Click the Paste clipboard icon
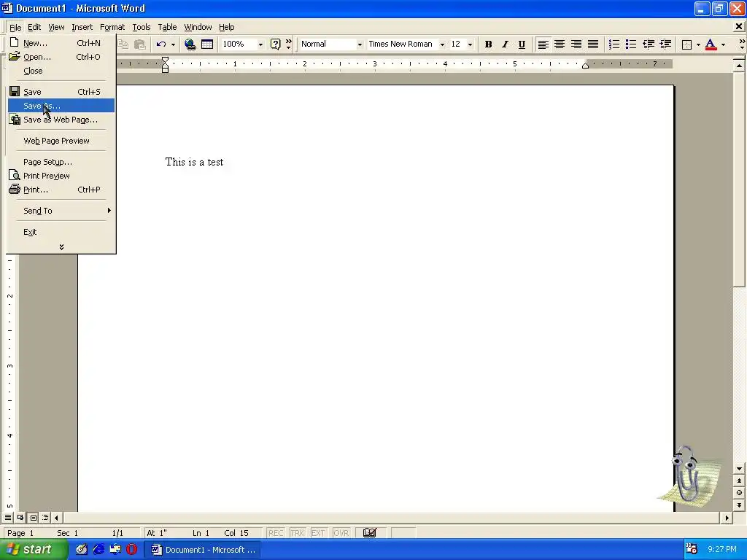Viewport: 747px width, 560px height. [x=139, y=44]
